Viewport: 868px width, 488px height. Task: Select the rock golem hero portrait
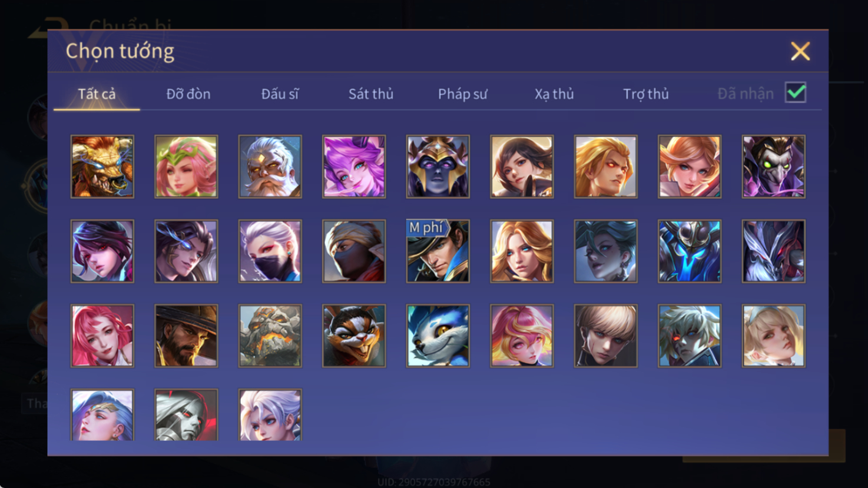pyautogui.click(x=270, y=336)
